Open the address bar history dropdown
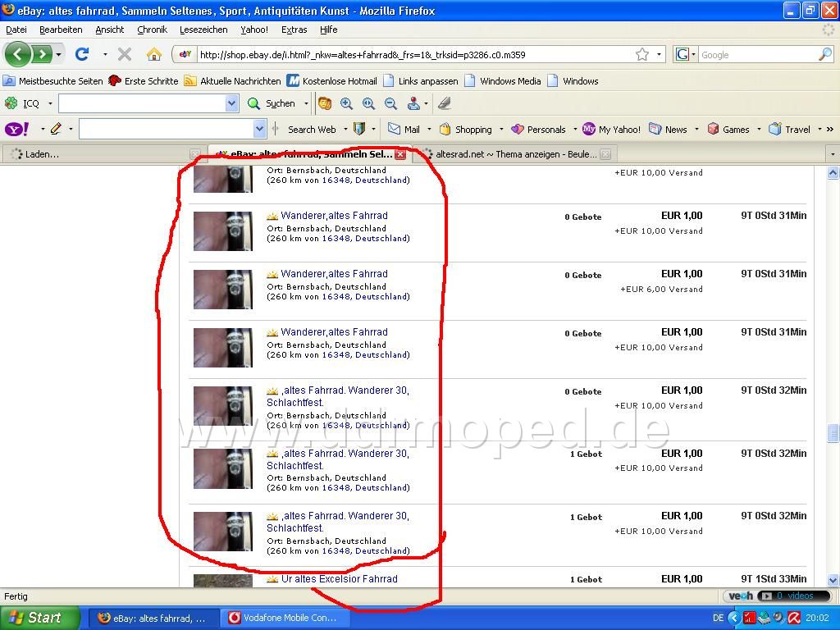Screen dimensions: 840x630 pyautogui.click(x=659, y=54)
